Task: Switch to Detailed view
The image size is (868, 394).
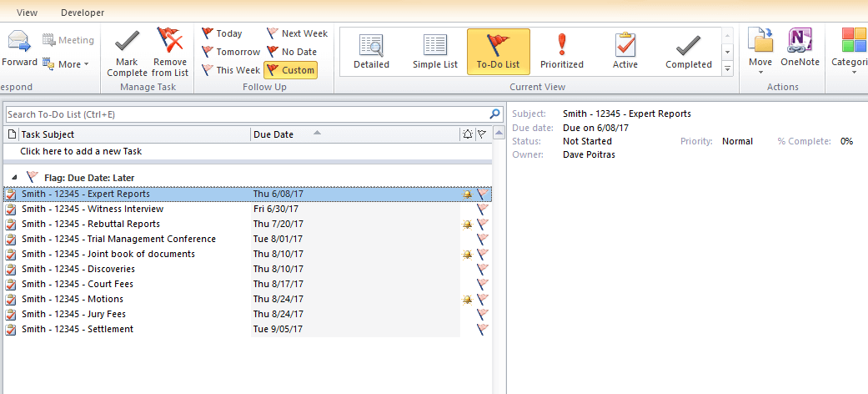Action: coord(371,52)
